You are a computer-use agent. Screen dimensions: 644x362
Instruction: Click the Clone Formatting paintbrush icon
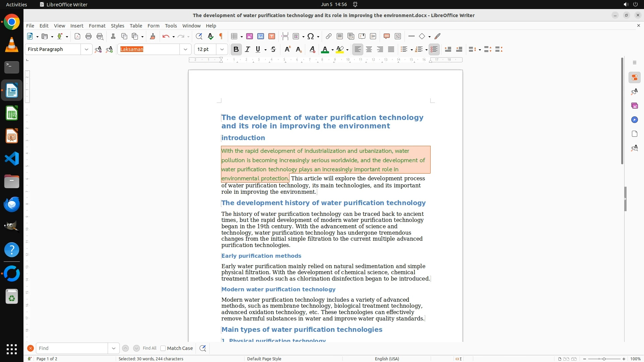(x=153, y=36)
